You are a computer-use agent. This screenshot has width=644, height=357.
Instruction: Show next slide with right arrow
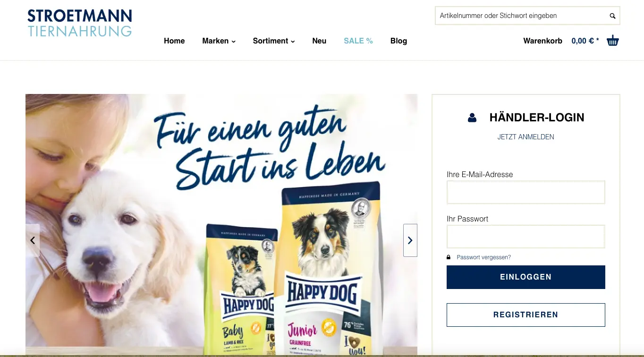tap(410, 240)
